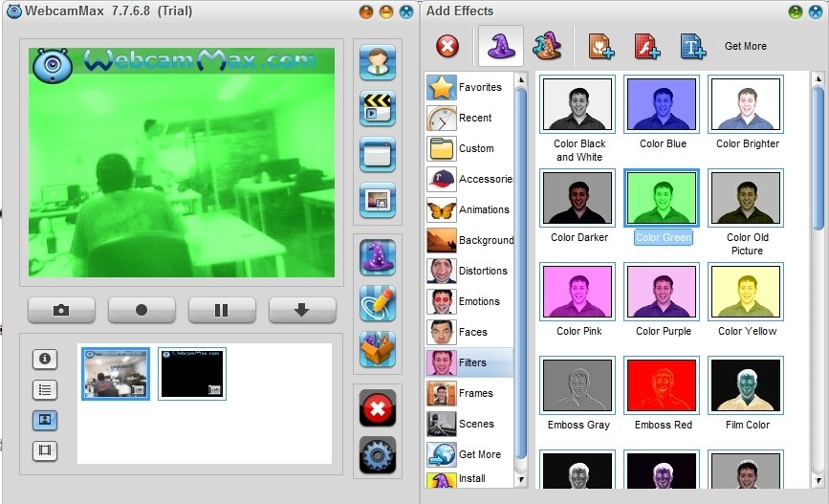Select the multiple wizard hats tab

(547, 46)
